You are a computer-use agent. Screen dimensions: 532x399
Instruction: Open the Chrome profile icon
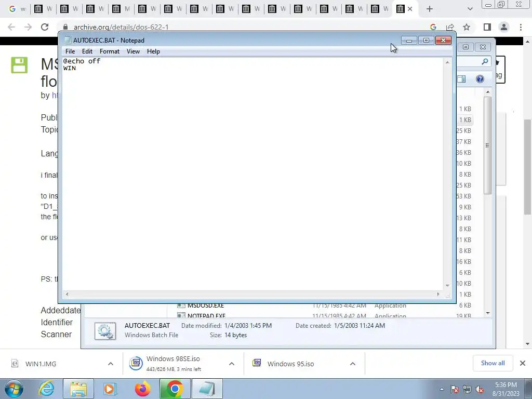click(x=504, y=27)
